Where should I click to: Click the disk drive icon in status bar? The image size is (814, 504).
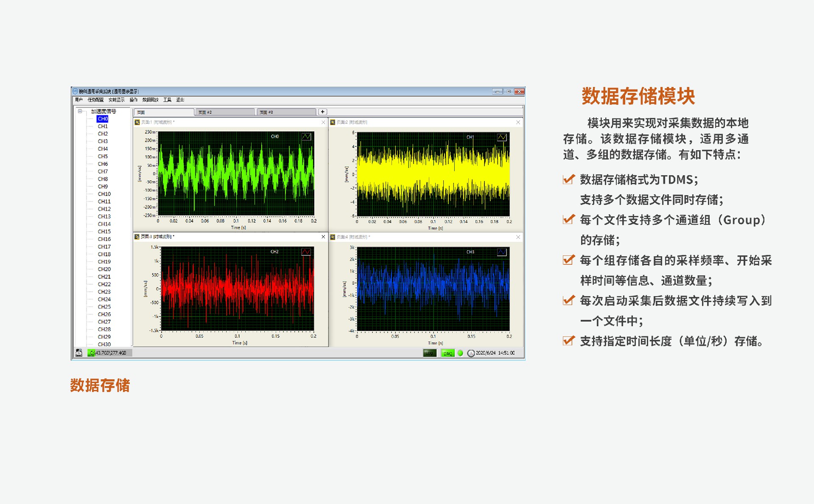(79, 353)
